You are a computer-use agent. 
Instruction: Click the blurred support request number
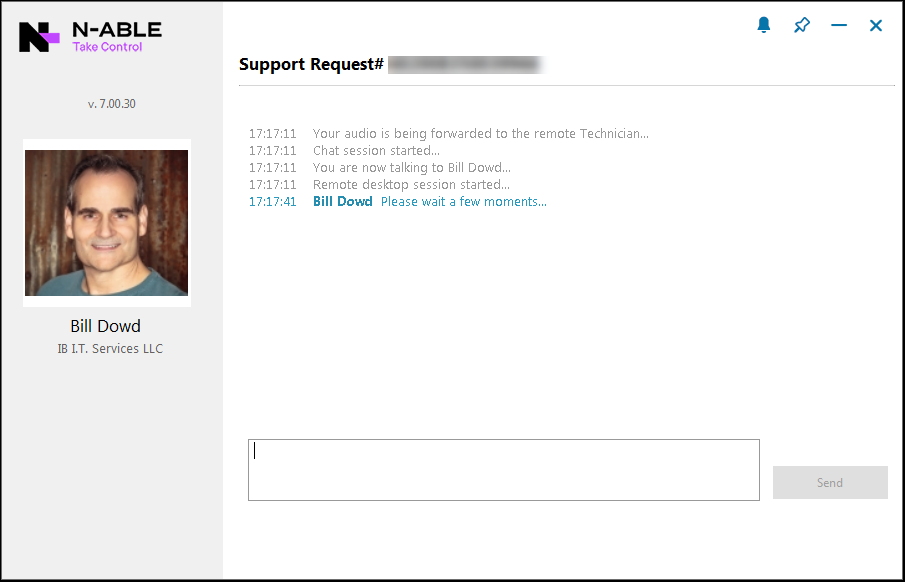click(466, 65)
